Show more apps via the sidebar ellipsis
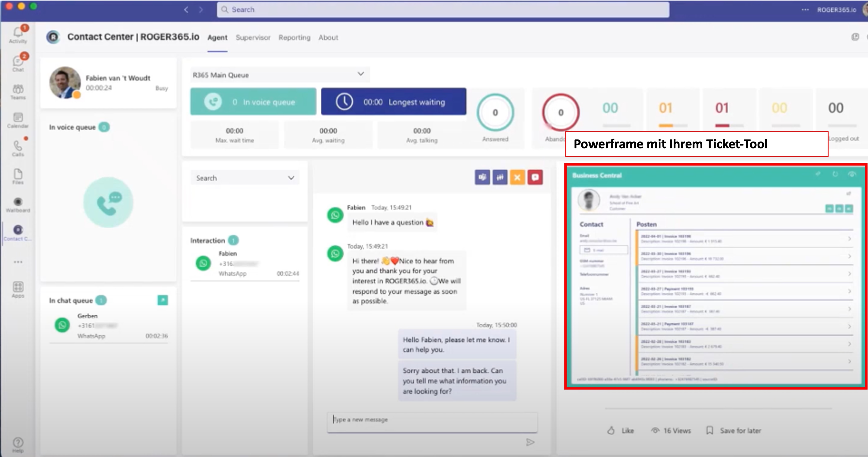868x457 pixels. 18,262
